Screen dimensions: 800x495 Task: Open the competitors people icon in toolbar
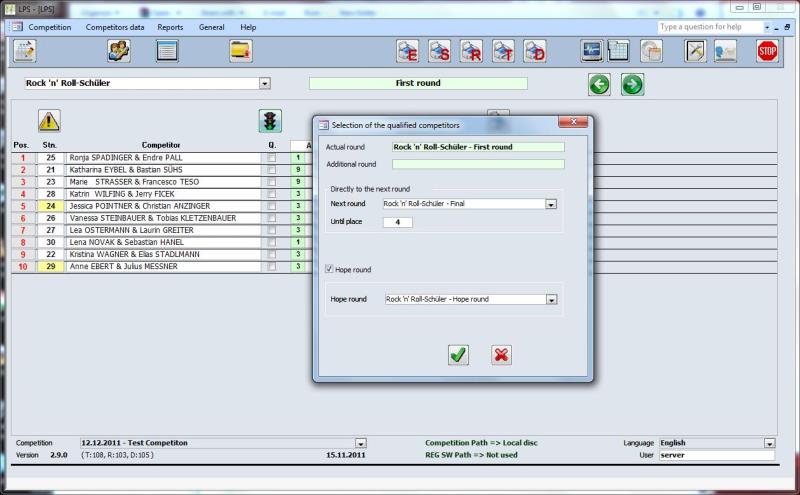pos(119,51)
